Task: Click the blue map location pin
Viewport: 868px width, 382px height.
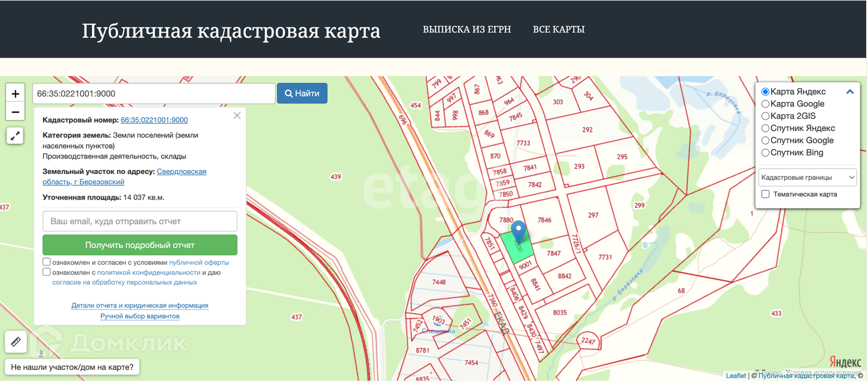Action: 519,232
